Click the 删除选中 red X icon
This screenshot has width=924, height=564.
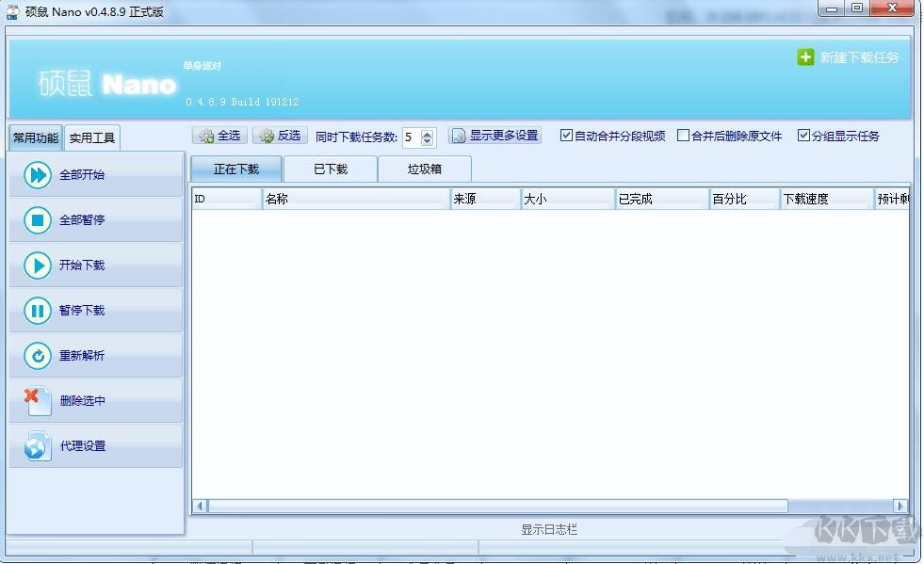coord(38,401)
